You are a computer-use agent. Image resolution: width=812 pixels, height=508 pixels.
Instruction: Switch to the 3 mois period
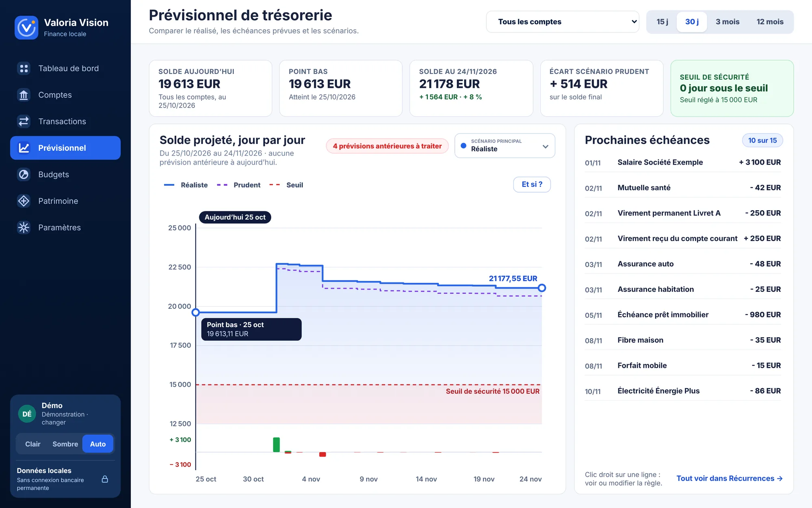click(728, 22)
